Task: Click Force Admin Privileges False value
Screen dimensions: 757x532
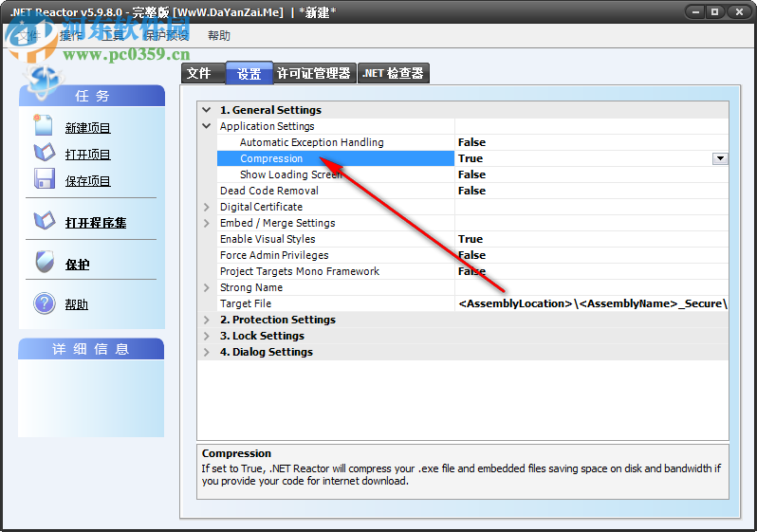Action: pyautogui.click(x=471, y=255)
